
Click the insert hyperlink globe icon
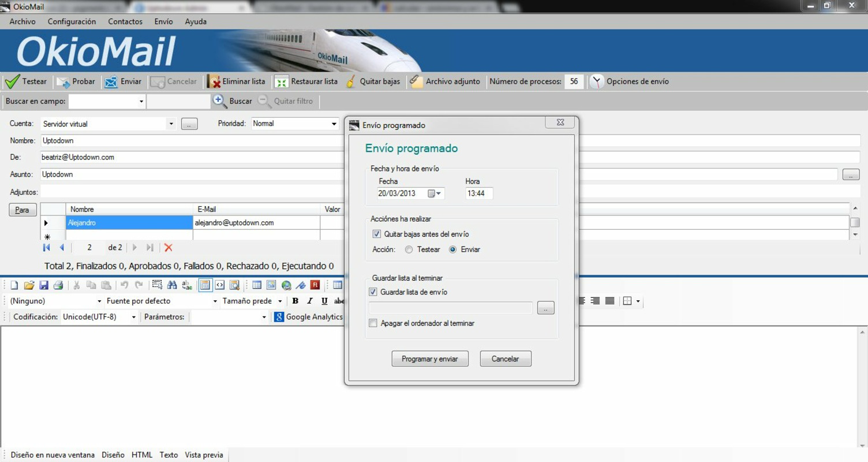(x=286, y=285)
